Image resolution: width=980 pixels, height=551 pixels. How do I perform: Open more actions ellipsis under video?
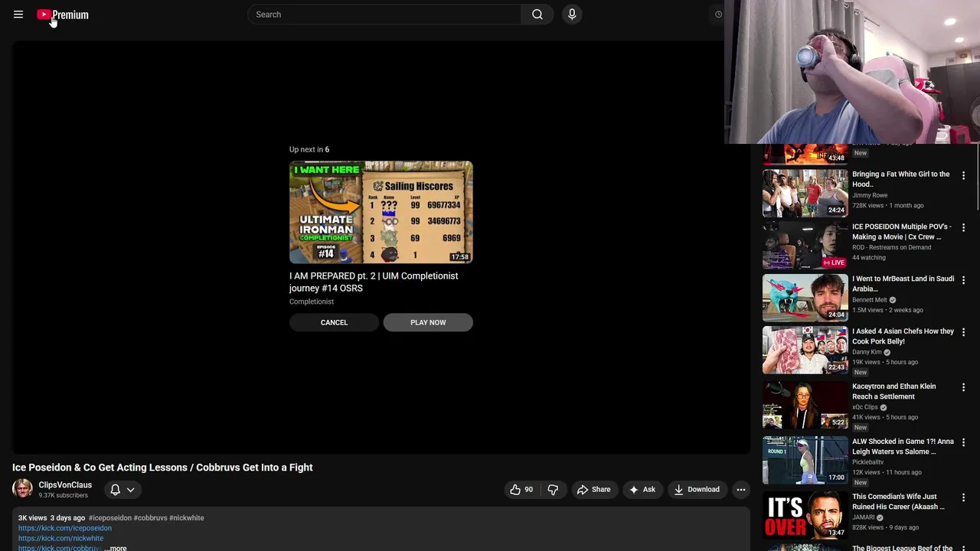pos(740,490)
